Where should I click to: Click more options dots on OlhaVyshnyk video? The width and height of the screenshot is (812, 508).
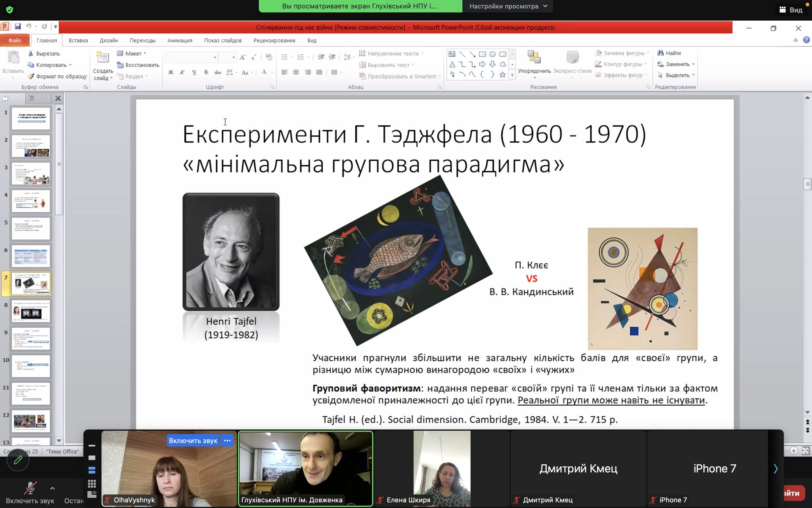[x=227, y=441]
